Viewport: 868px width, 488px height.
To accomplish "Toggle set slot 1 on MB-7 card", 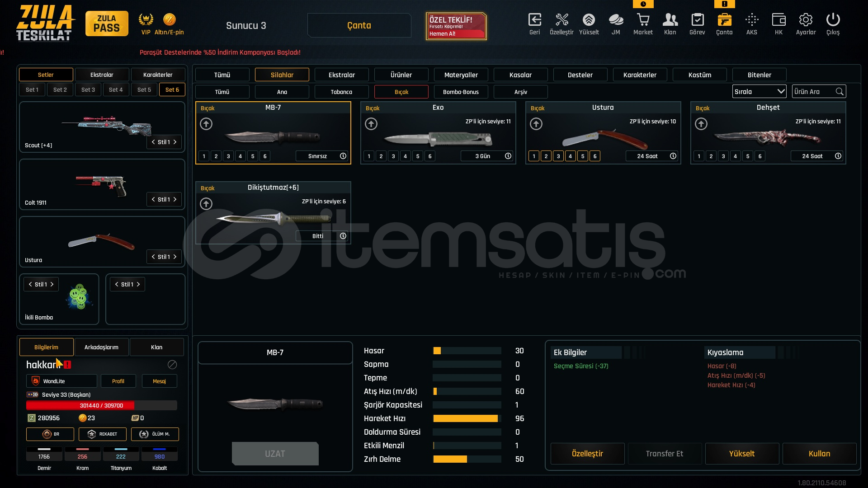I will 204,156.
